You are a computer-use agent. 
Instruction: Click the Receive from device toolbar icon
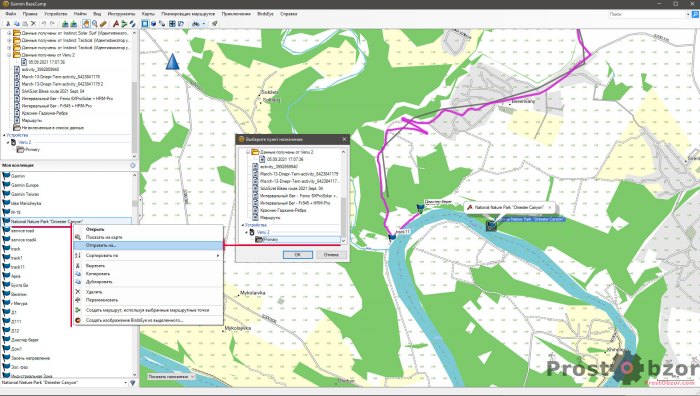coord(74,24)
